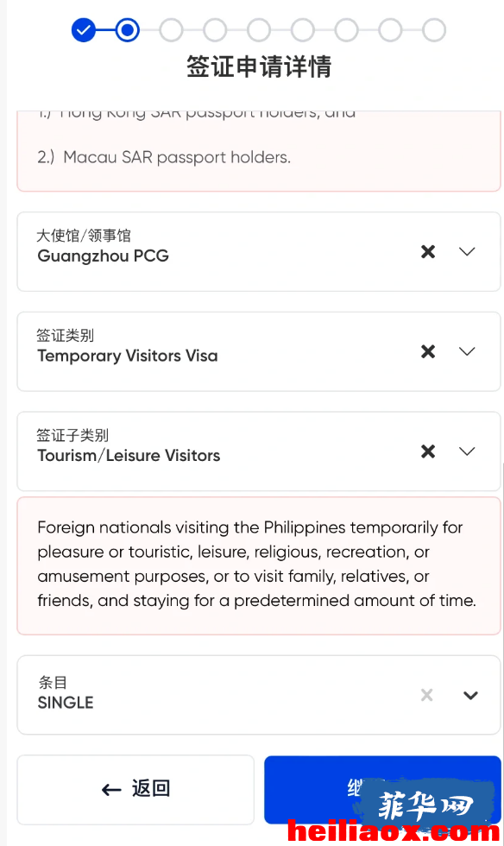This screenshot has width=504, height=846.
Task: Select the current second step indicator
Action: tap(128, 30)
